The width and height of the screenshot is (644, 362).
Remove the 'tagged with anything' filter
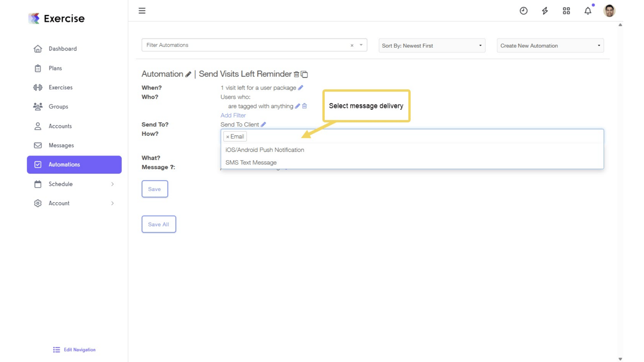pyautogui.click(x=304, y=106)
